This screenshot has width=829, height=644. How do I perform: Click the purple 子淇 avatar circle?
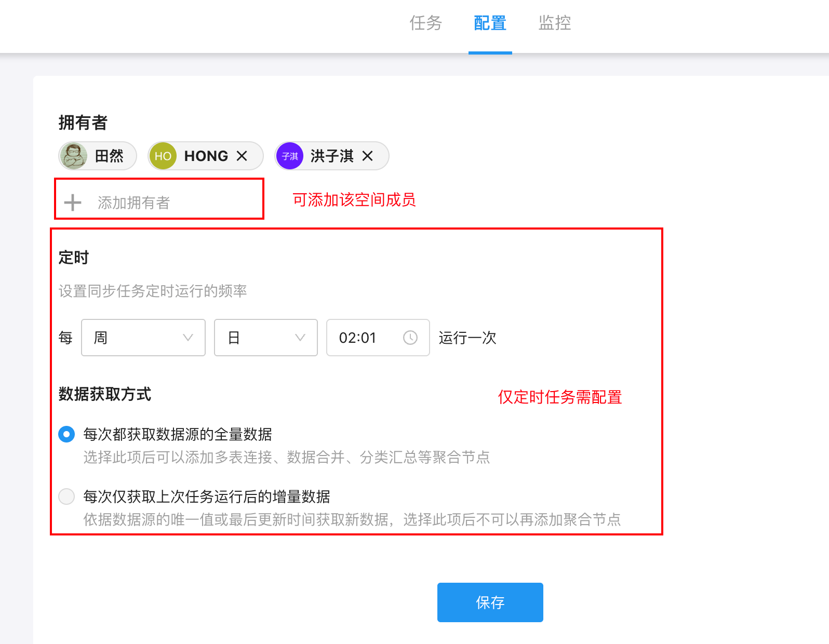290,156
